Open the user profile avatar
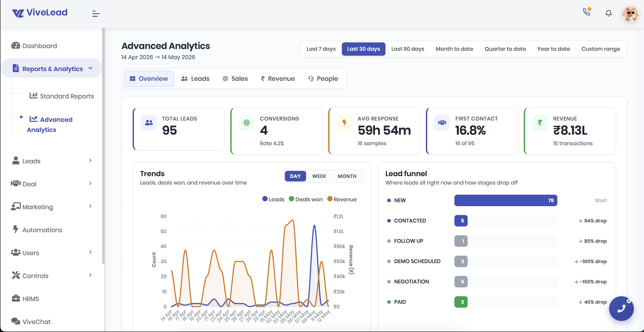This screenshot has height=332, width=644. (630, 14)
